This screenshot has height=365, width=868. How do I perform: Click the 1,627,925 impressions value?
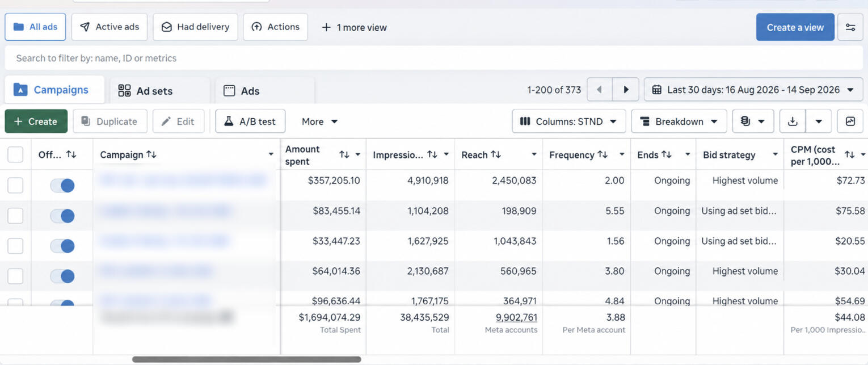428,241
